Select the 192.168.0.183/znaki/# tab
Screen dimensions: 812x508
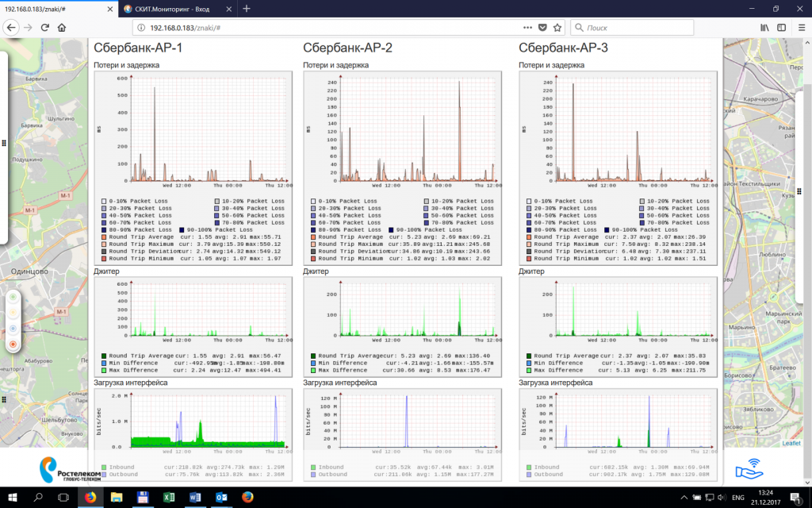(x=59, y=10)
